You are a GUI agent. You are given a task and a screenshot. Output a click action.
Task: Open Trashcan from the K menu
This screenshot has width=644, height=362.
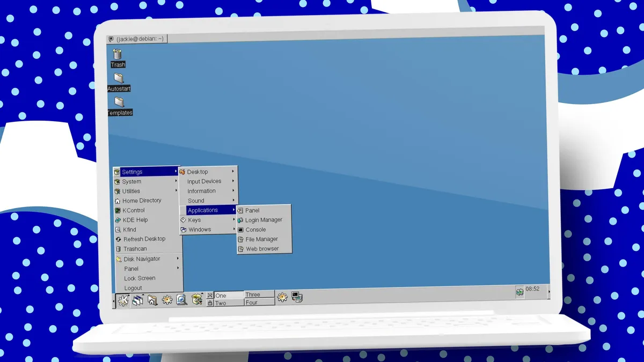pos(148,249)
